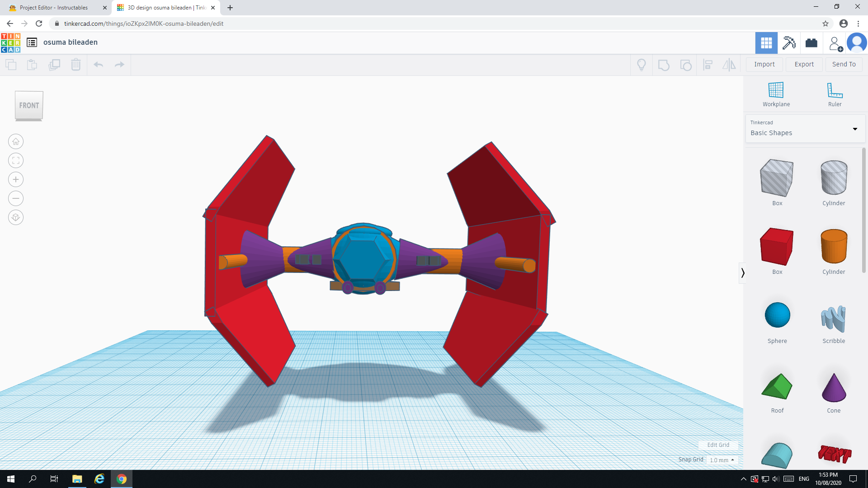This screenshot has width=868, height=488.
Task: Zoom in with the plus button
Action: (x=16, y=180)
